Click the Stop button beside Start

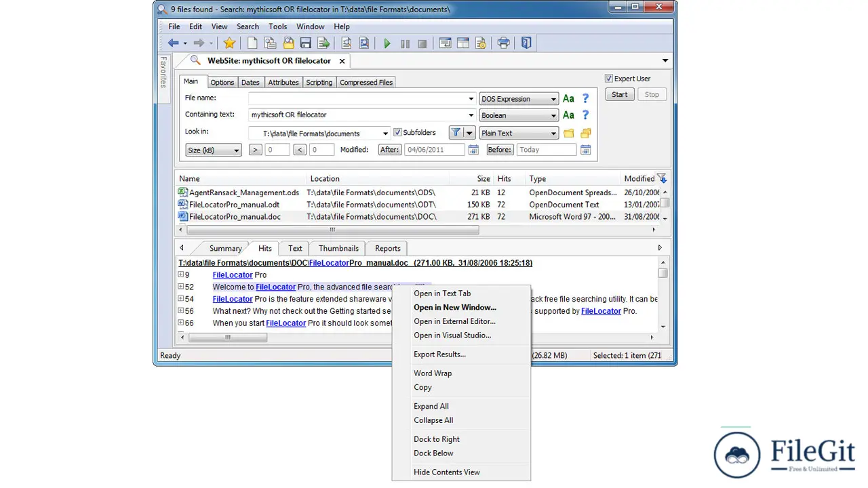[652, 95]
